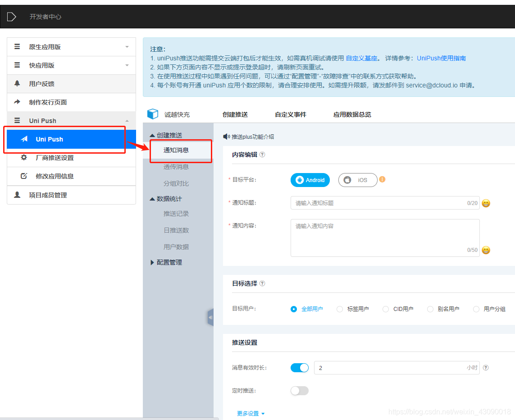This screenshot has width=515, height=420.
Task: Click help icon beside 小时 field
Action: pos(486,367)
